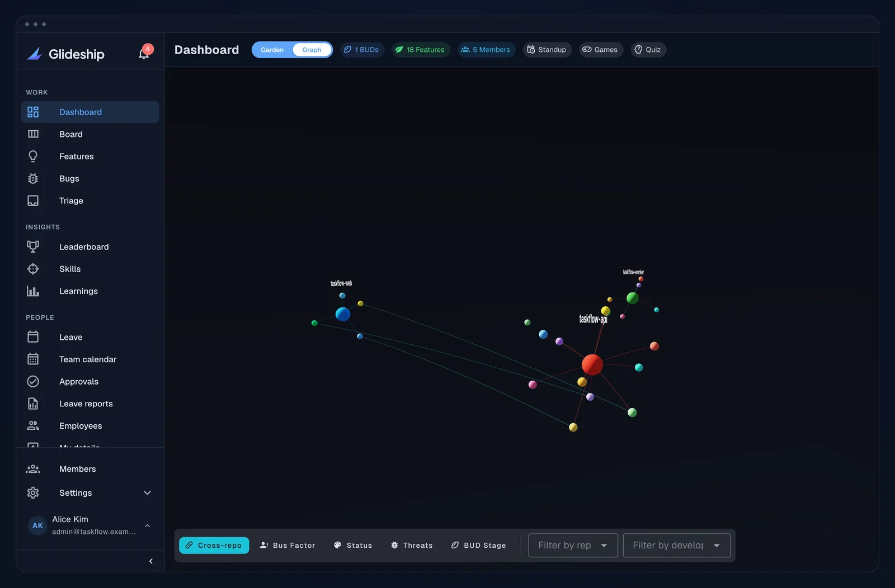
Task: Click the Employees people icon
Action: tap(33, 426)
